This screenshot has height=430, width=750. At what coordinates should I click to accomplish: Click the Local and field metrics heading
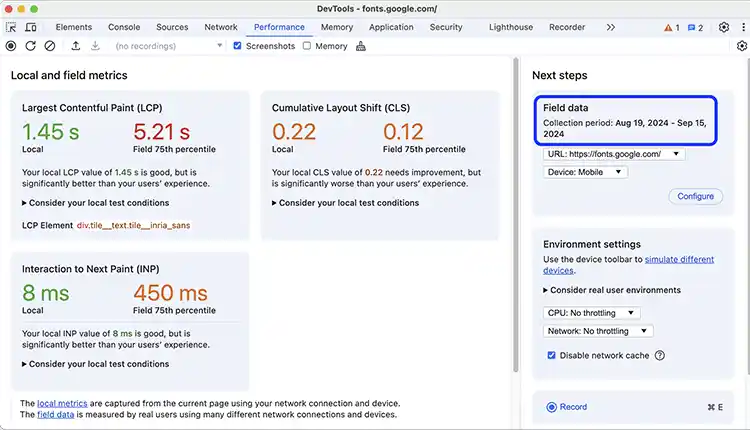point(69,76)
